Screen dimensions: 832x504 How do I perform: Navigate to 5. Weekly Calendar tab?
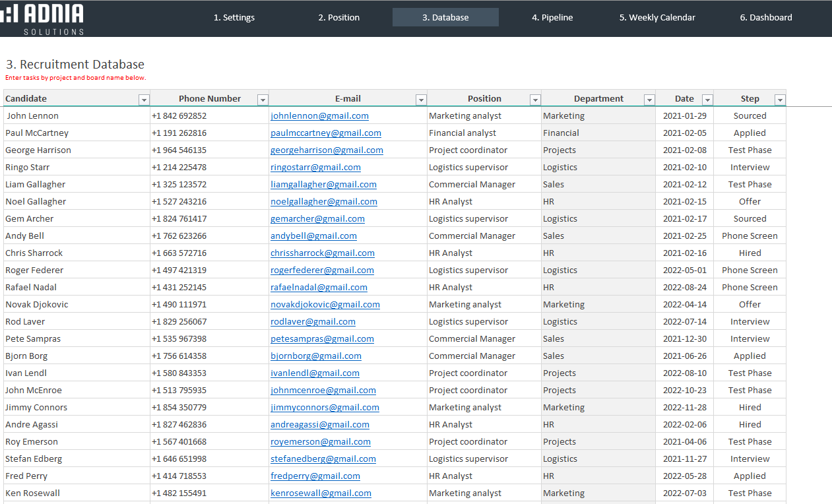point(657,18)
